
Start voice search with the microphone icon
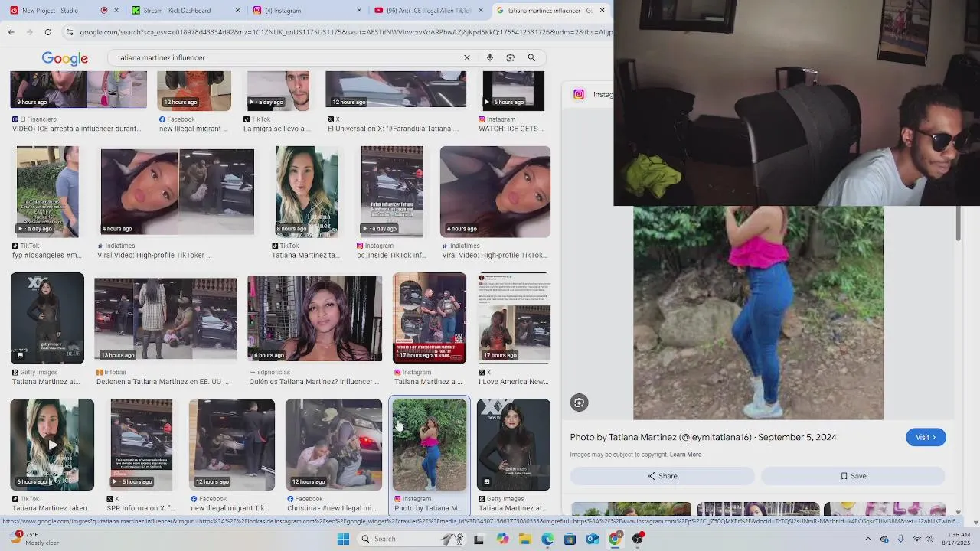click(490, 57)
